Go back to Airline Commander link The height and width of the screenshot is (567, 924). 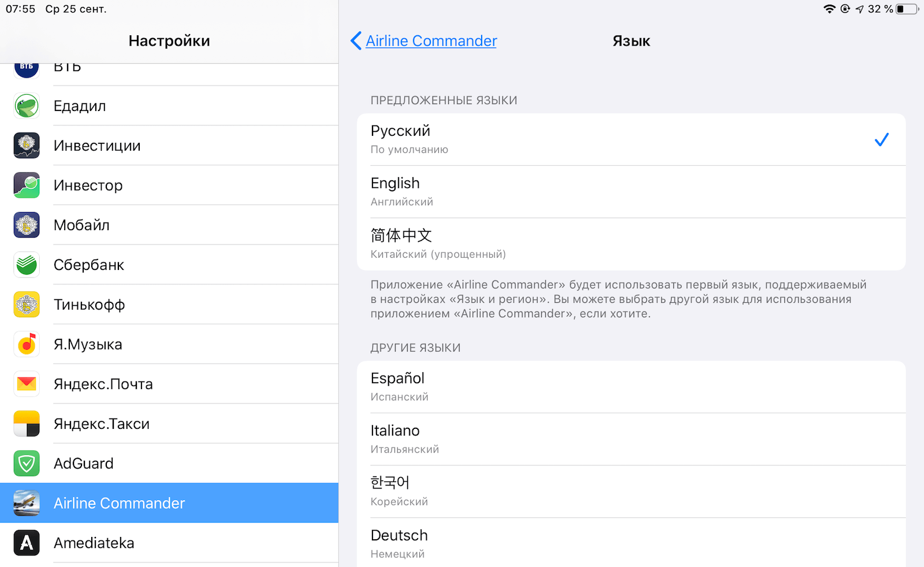[x=431, y=41]
